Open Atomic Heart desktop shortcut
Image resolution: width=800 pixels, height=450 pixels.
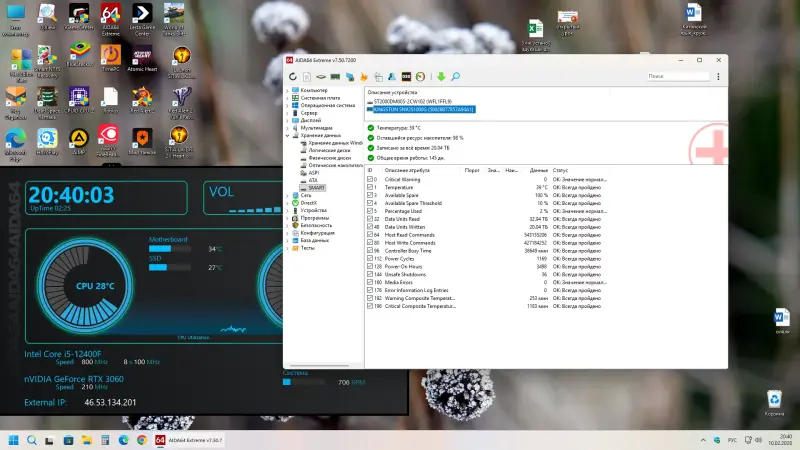point(142,58)
